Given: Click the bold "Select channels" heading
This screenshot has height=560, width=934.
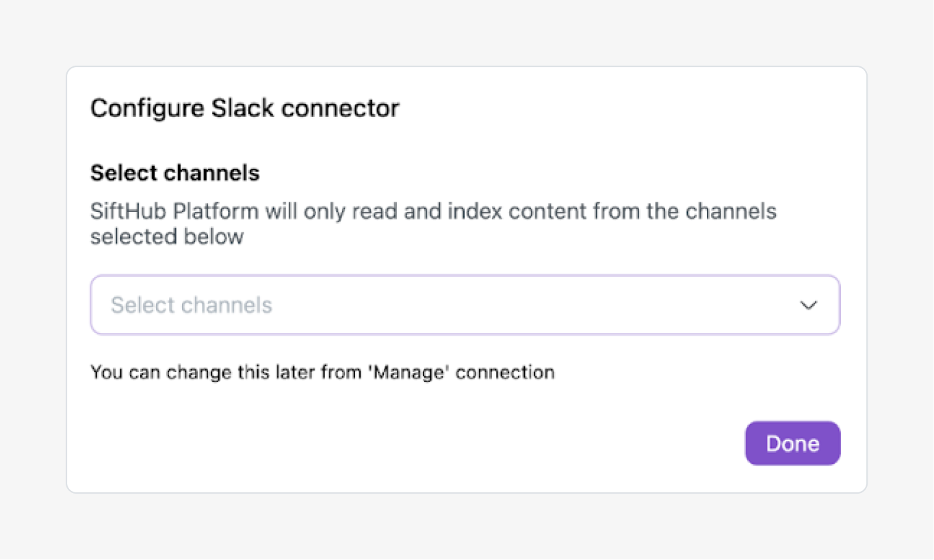Looking at the screenshot, I should (x=175, y=173).
